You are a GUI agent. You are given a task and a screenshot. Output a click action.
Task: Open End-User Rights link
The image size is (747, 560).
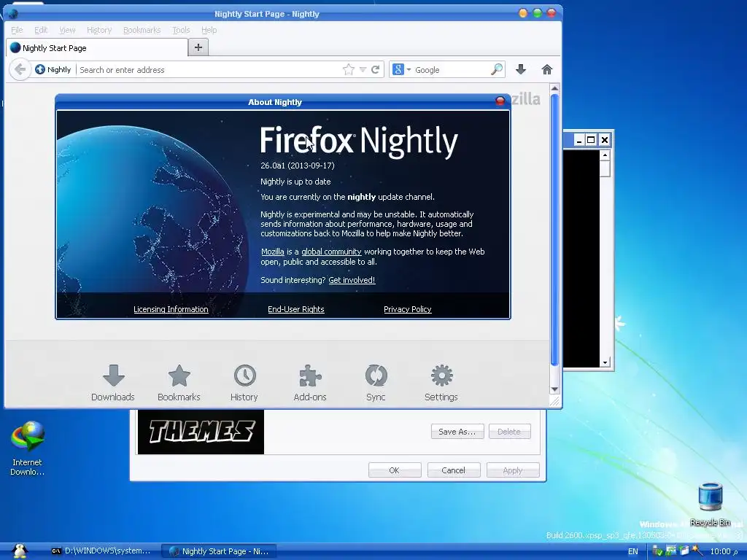(x=296, y=309)
